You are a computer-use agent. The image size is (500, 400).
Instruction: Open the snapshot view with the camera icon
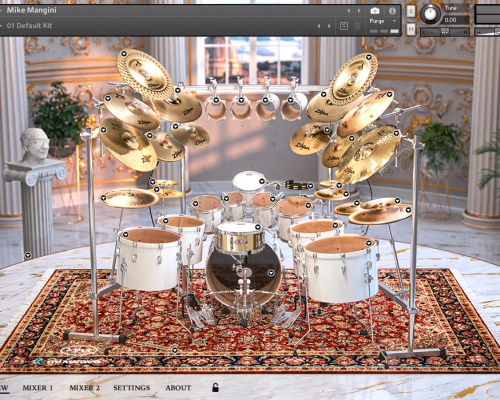pos(375,11)
